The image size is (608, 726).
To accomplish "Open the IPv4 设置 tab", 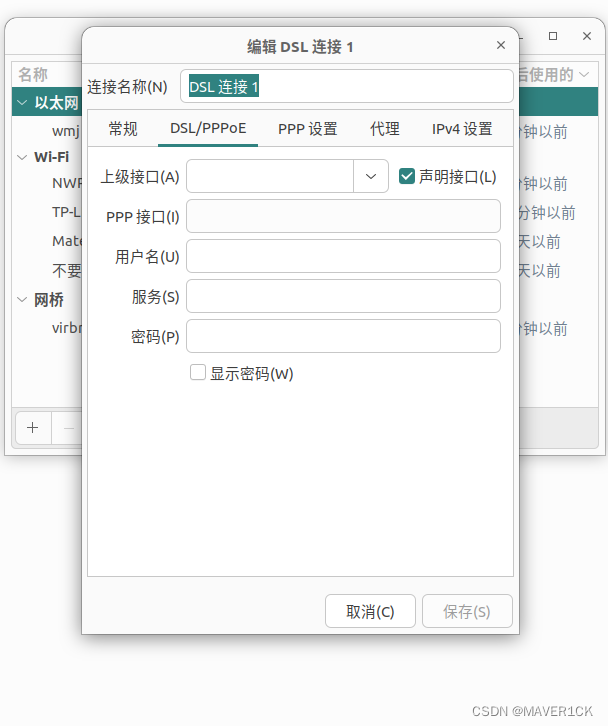I will click(462, 129).
